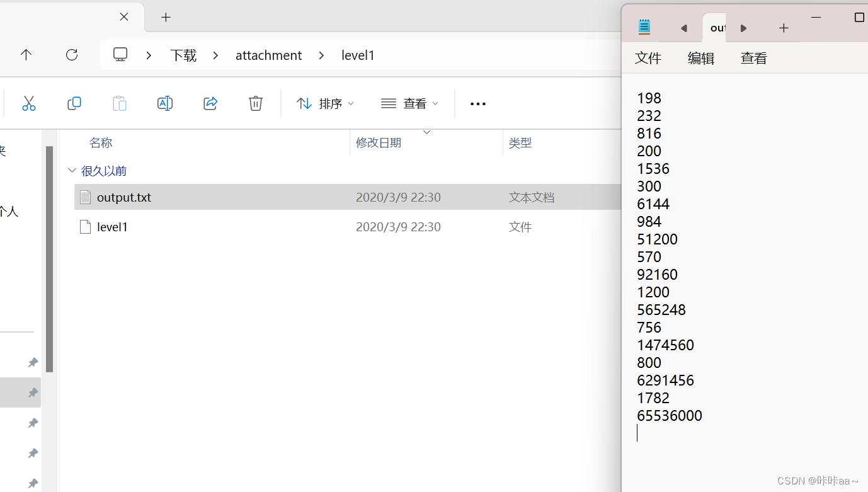Click the Copy icon in the toolbar
868x492 pixels.
(74, 103)
